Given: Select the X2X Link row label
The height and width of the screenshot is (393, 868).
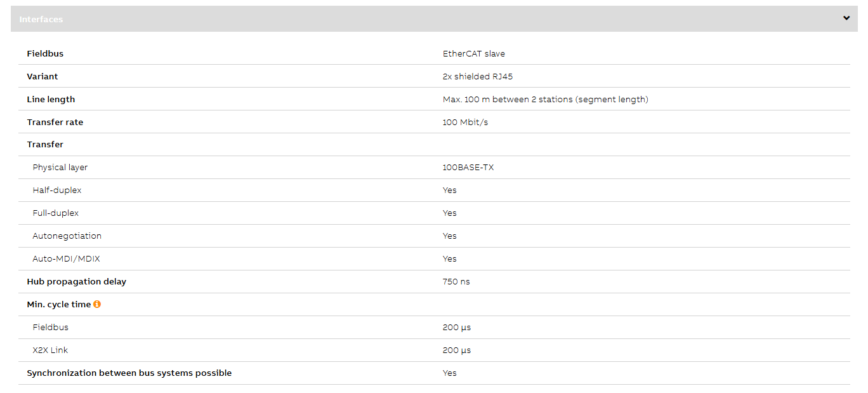Looking at the screenshot, I should coord(50,350).
